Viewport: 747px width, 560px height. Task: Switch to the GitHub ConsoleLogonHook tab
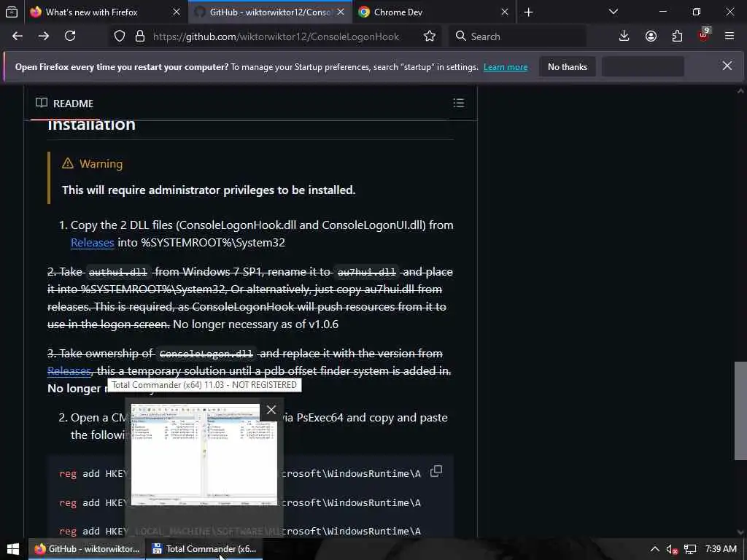coord(270,12)
